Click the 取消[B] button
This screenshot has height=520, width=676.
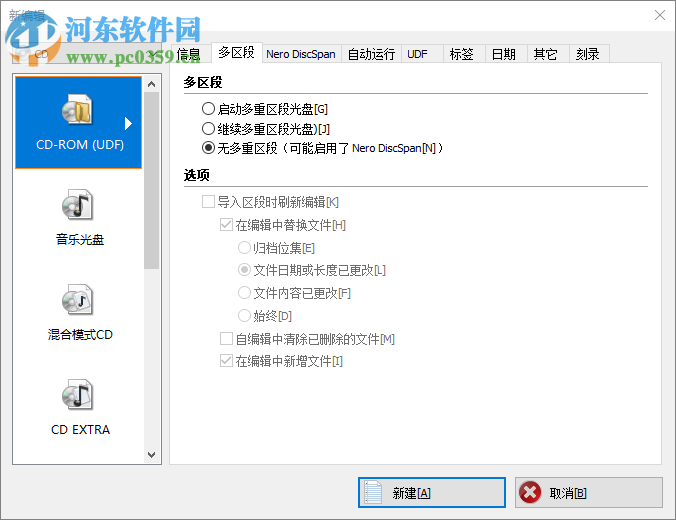(x=588, y=492)
